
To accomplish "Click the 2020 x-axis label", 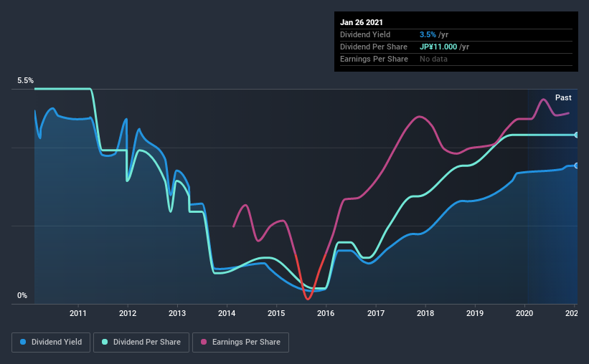I will (x=524, y=313).
